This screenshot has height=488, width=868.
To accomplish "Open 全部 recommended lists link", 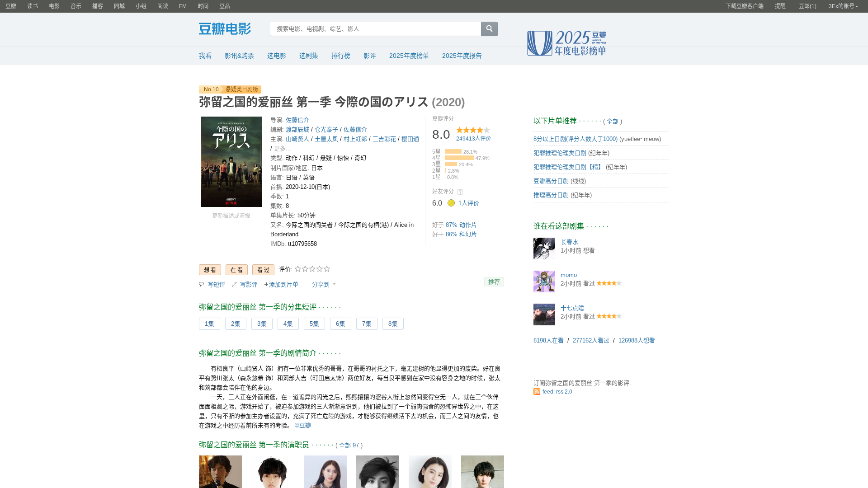I will (x=613, y=122).
